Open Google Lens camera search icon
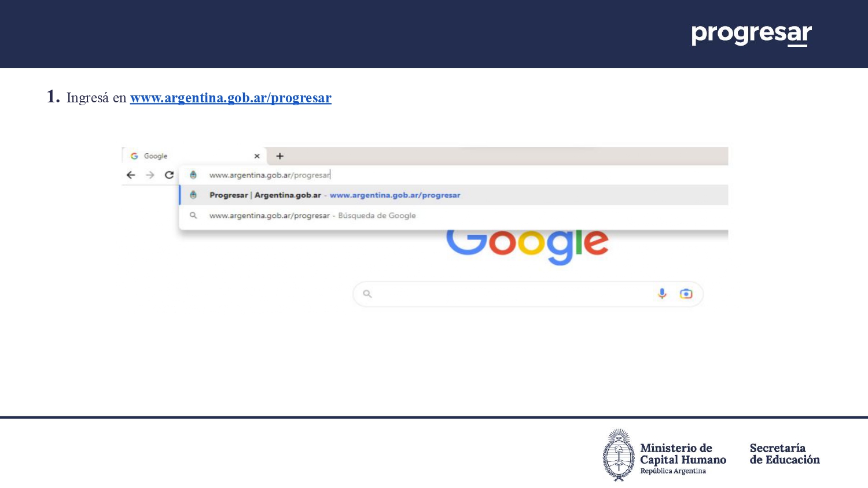The height and width of the screenshot is (488, 868). click(686, 294)
